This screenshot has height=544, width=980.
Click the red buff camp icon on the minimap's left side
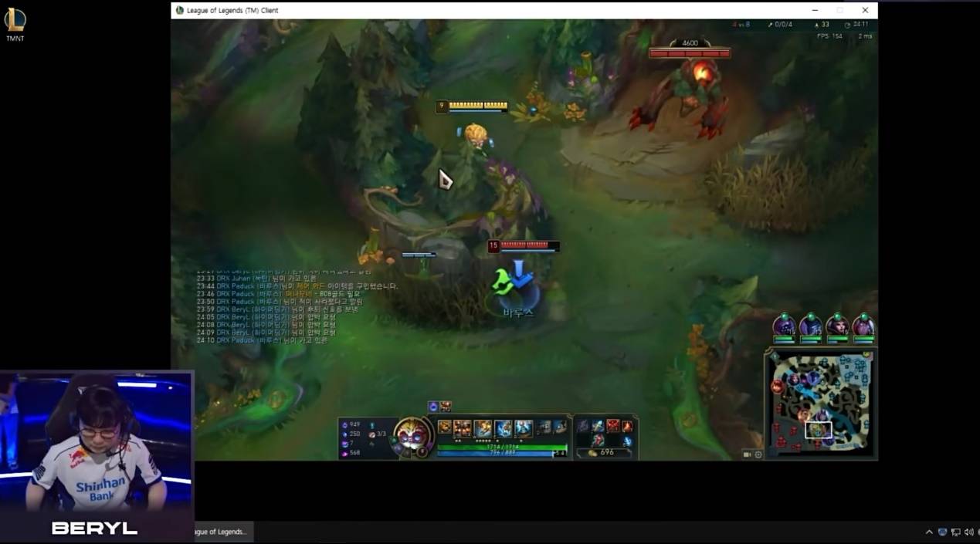coord(778,387)
